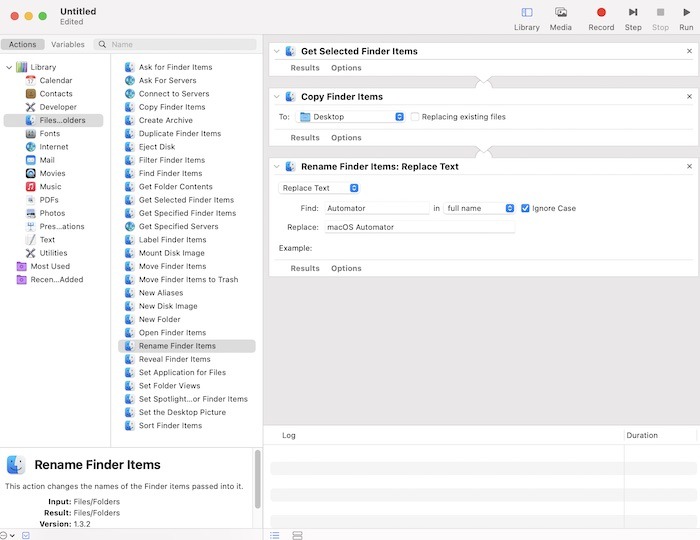Select Contacts category
This screenshot has width=700, height=540.
[x=55, y=94]
